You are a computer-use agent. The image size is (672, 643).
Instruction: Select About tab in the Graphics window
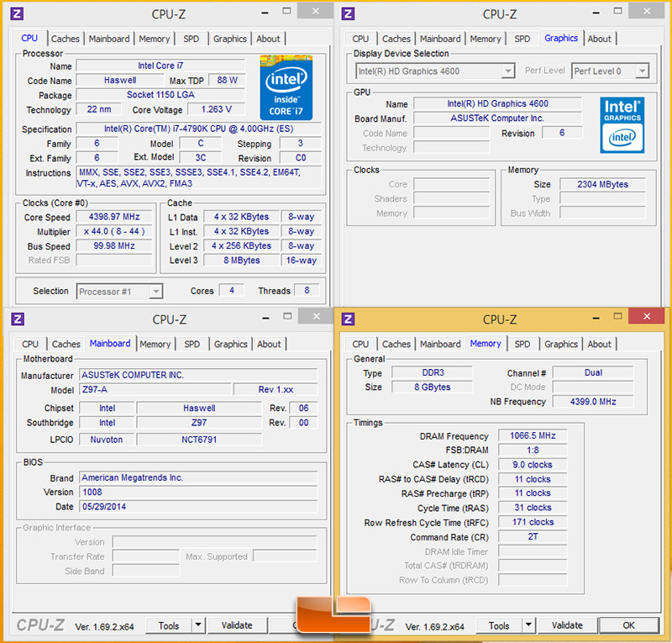tap(599, 39)
